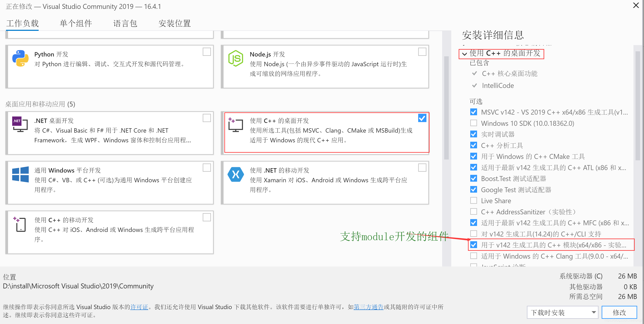Open the 第三方通告 link
The width and height of the screenshot is (644, 324).
(x=369, y=307)
